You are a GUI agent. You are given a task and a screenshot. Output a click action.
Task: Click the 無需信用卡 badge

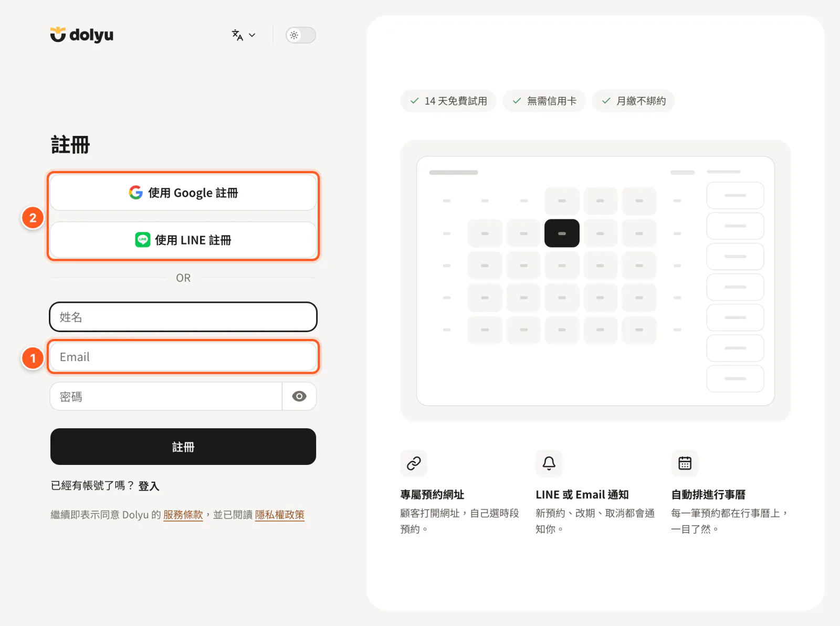544,101
